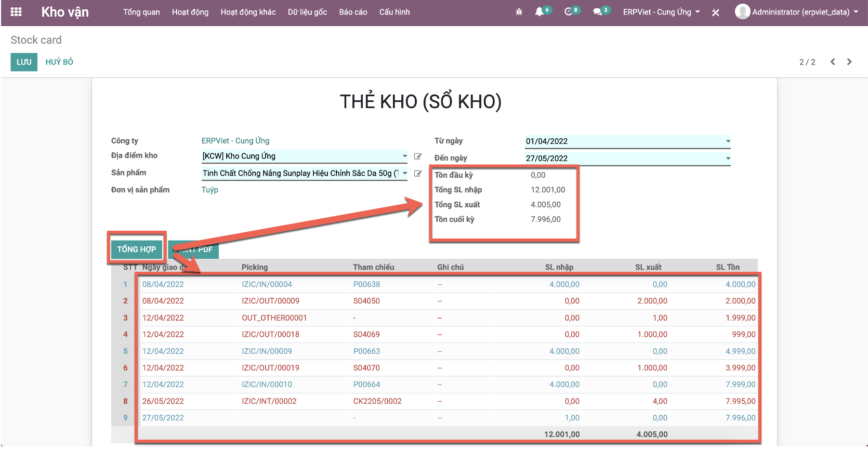Screen dimensions: 868x449
Task: Open the Báo cáo menu
Action: pyautogui.click(x=353, y=12)
